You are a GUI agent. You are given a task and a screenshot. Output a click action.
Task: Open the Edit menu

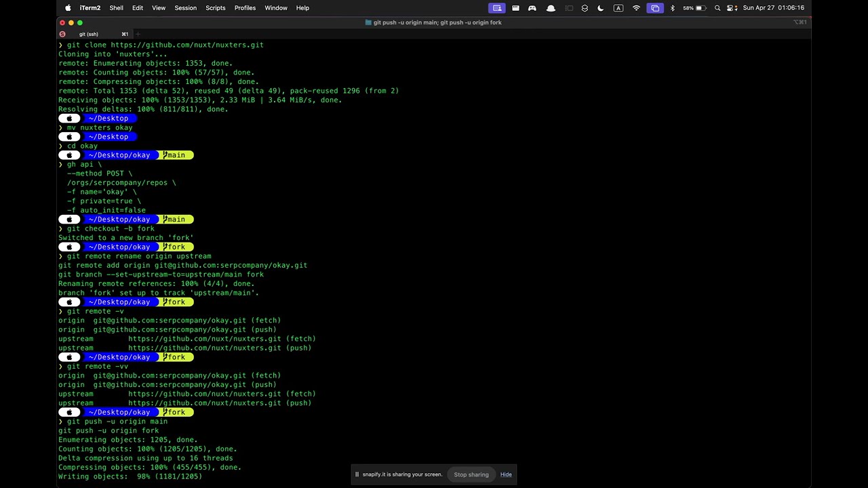click(x=138, y=8)
